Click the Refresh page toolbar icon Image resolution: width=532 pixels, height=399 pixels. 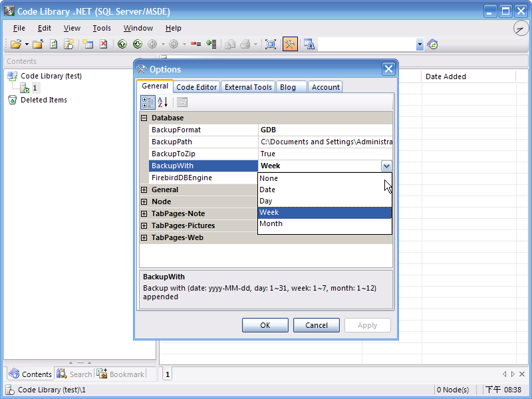[54, 44]
